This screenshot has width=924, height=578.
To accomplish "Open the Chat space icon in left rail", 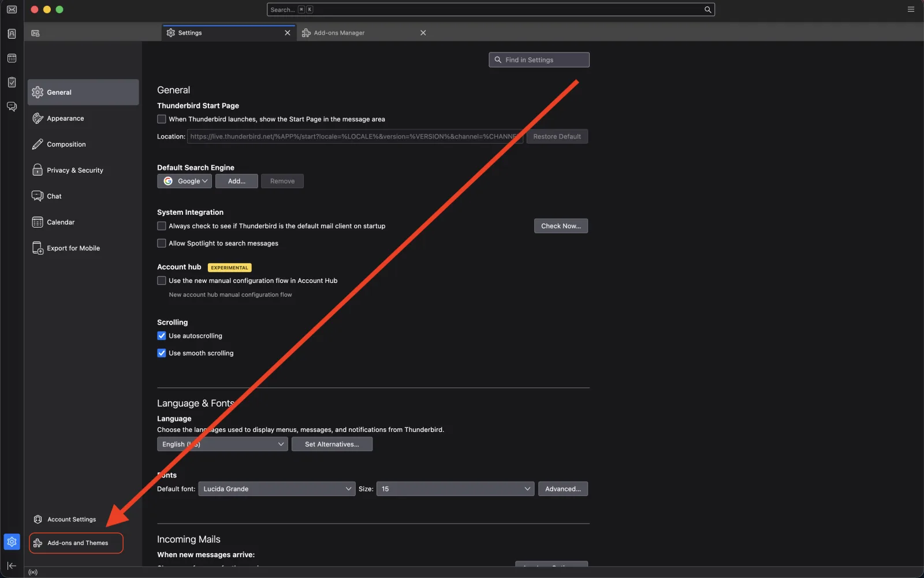I will click(12, 106).
